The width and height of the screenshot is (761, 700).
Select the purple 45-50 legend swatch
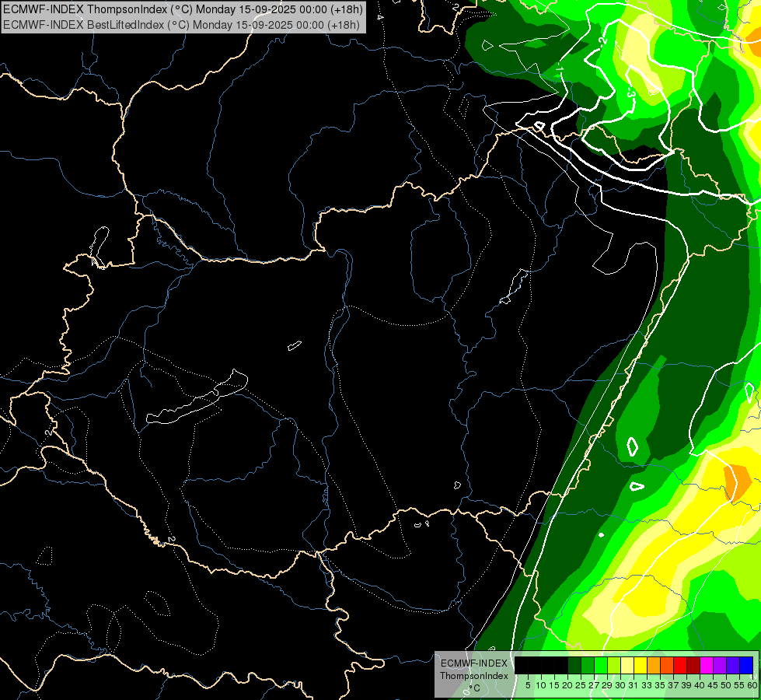click(x=720, y=665)
